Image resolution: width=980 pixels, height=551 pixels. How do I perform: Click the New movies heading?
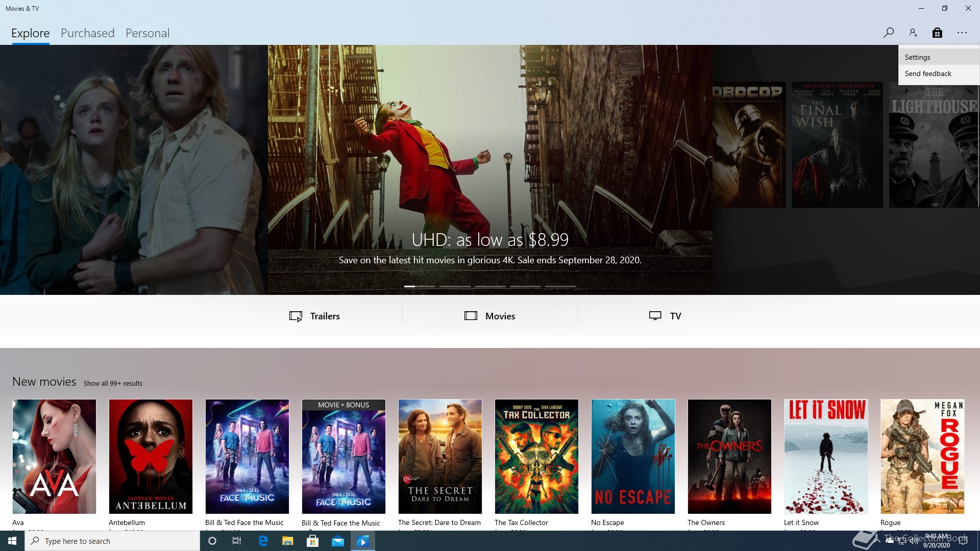point(44,382)
